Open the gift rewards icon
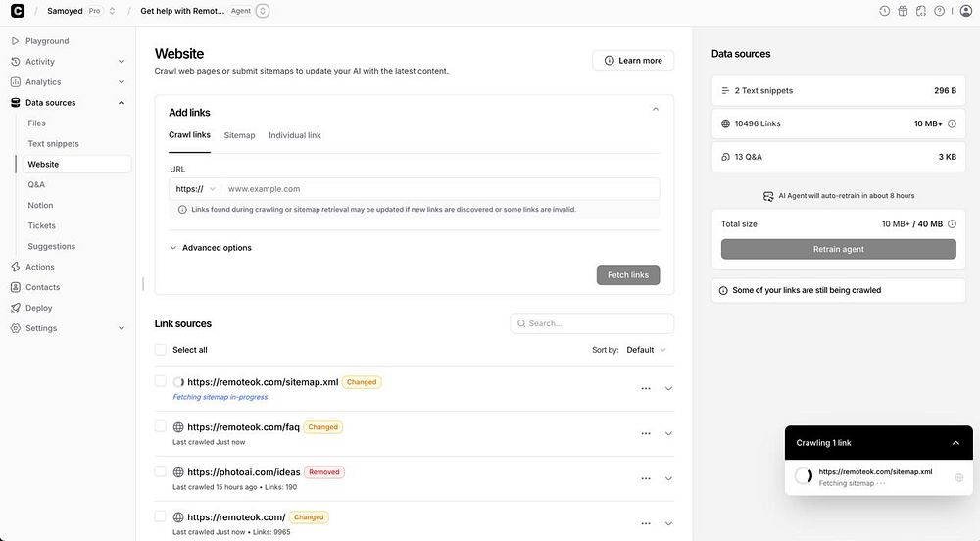The height and width of the screenshot is (541, 980). point(903,11)
